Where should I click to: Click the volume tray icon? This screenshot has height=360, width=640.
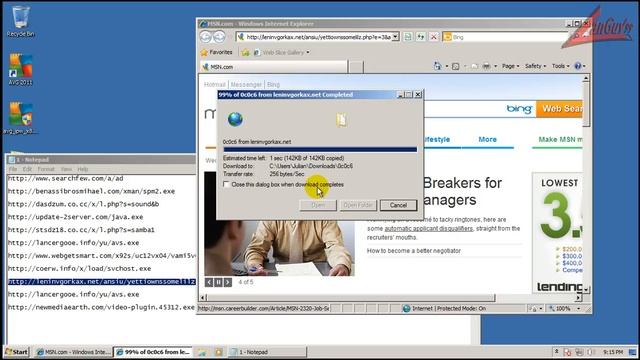pyautogui.click(x=591, y=352)
